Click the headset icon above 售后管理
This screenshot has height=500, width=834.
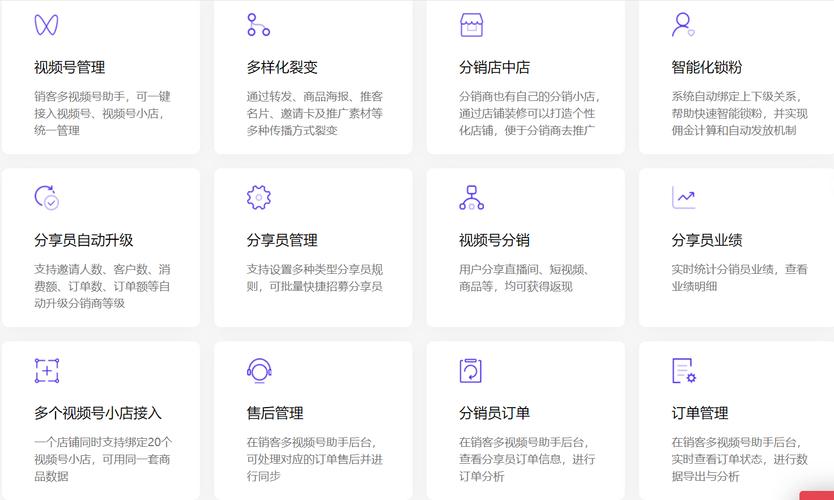click(259, 371)
